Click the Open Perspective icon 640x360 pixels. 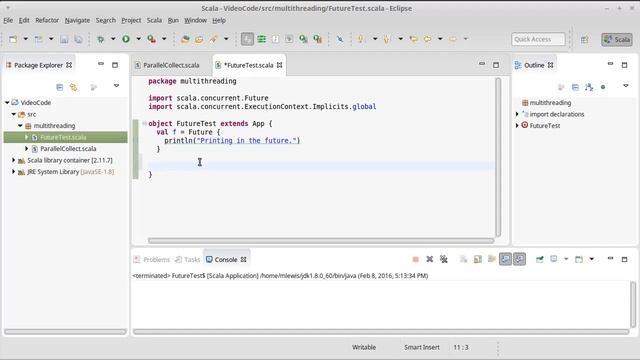[x=584, y=40]
